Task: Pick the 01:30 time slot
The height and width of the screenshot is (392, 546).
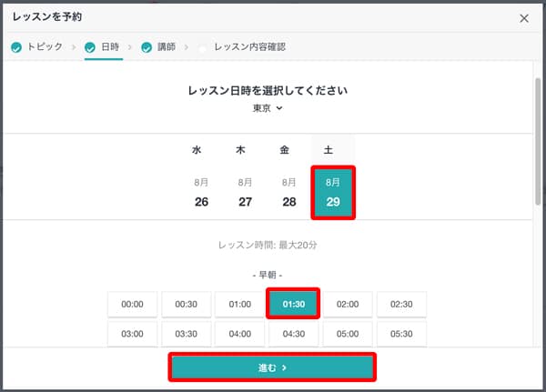Action: [x=293, y=305]
